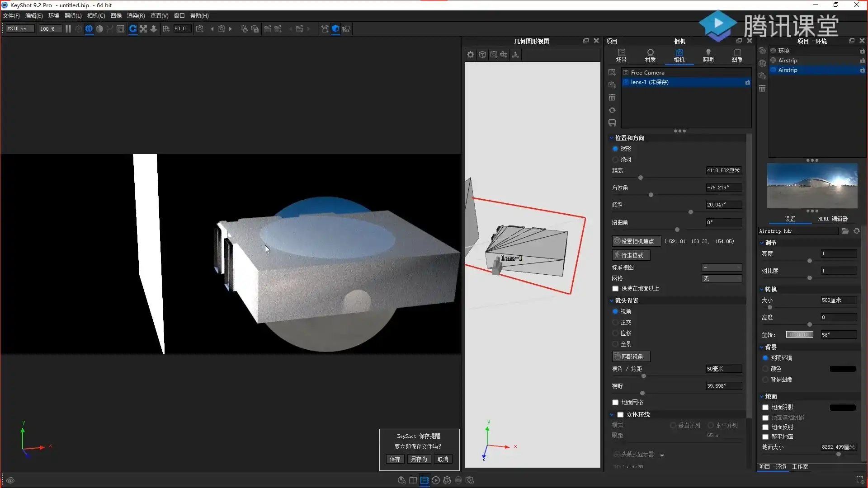Image resolution: width=868 pixels, height=488 pixels.
Task: Collapse the 镜头设置 section
Action: tap(612, 300)
